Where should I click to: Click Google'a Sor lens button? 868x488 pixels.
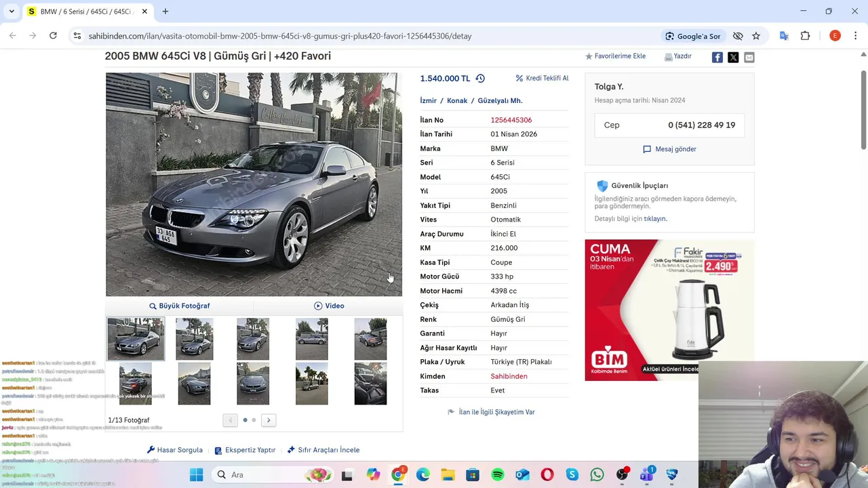click(692, 36)
